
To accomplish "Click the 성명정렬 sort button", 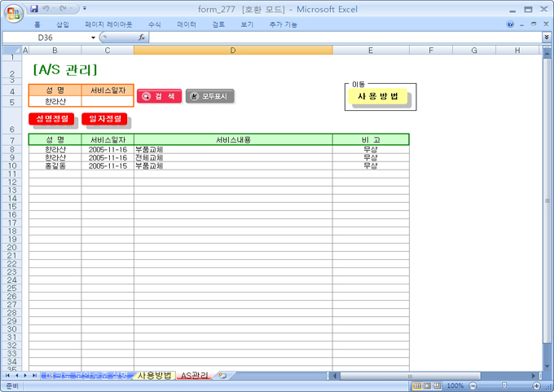I will point(51,119).
